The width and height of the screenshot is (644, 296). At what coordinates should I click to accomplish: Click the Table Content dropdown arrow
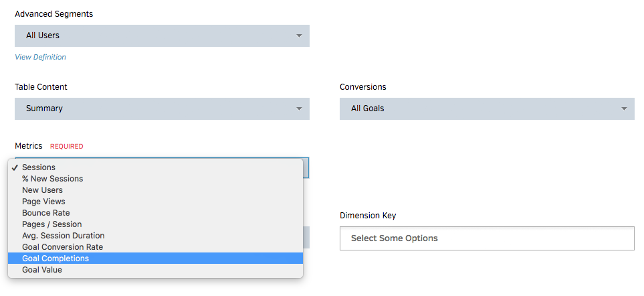click(x=299, y=108)
